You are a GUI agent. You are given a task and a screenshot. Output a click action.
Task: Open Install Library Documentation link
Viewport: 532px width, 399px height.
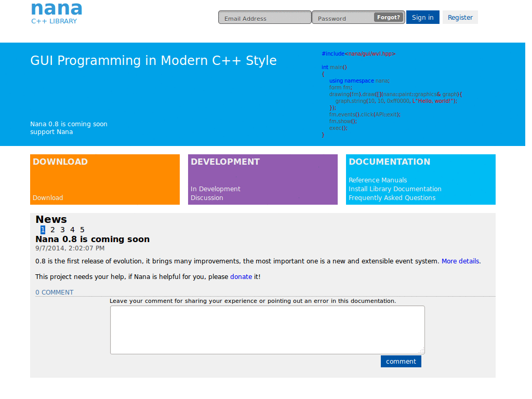pos(395,189)
